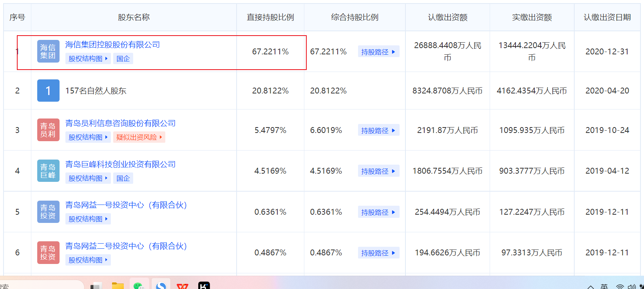Show 持股路径 for the 67.2211% shareholder
This screenshot has height=289, width=644.
pos(378,52)
